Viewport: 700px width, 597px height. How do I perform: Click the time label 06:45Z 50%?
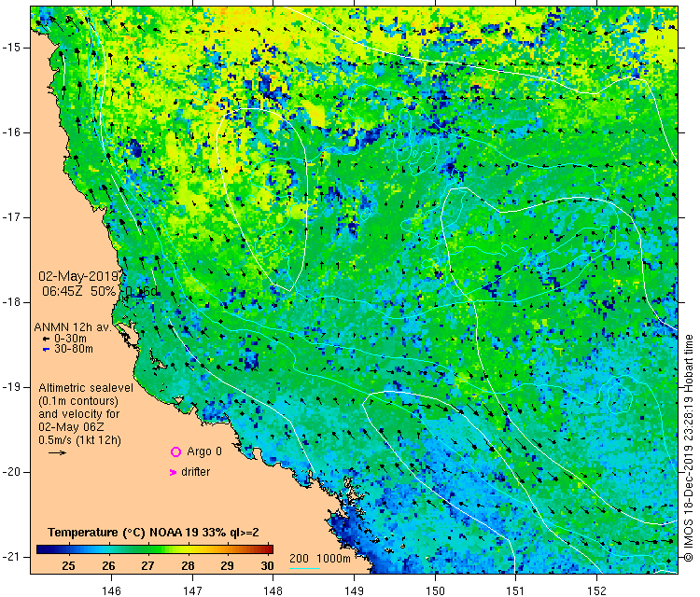(x=78, y=291)
